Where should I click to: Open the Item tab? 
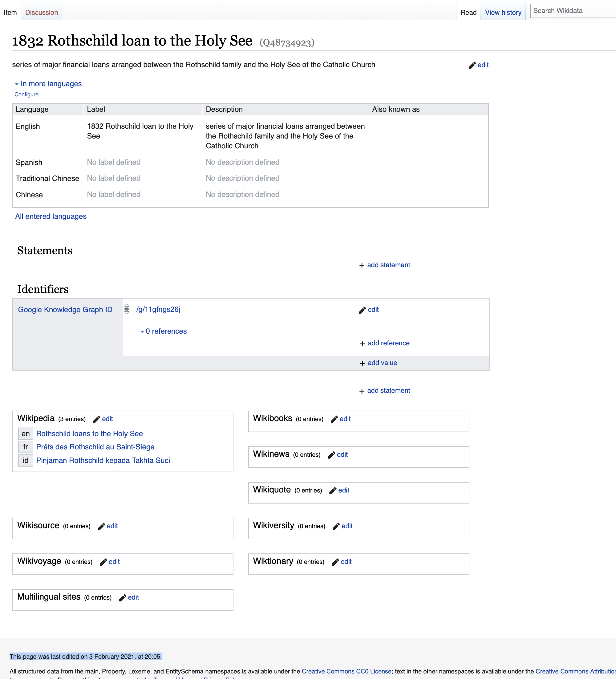[10, 12]
